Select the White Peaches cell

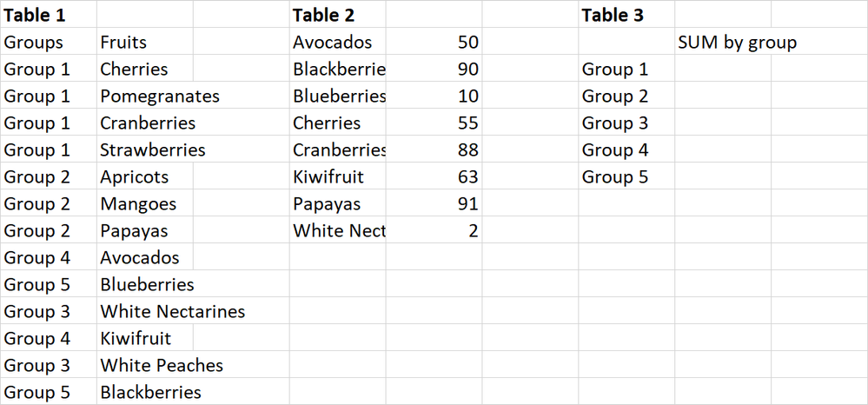[145, 365]
